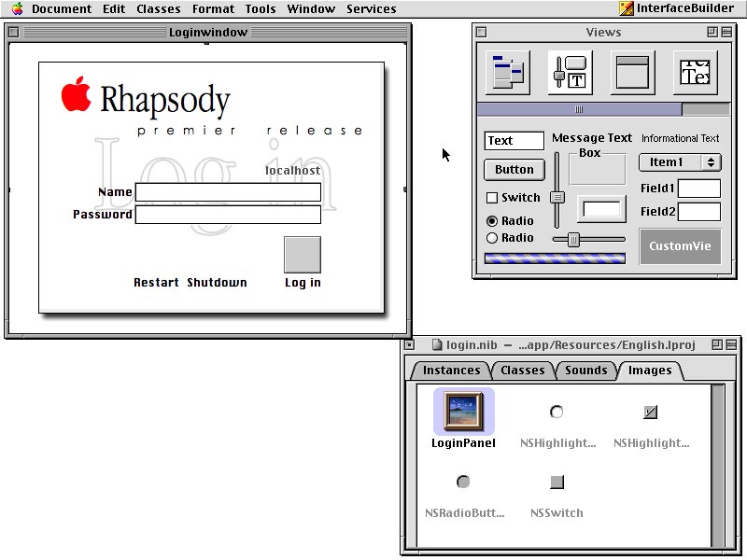The height and width of the screenshot is (560, 747).
Task: Select the Menus palette icon in Views
Action: (508, 73)
